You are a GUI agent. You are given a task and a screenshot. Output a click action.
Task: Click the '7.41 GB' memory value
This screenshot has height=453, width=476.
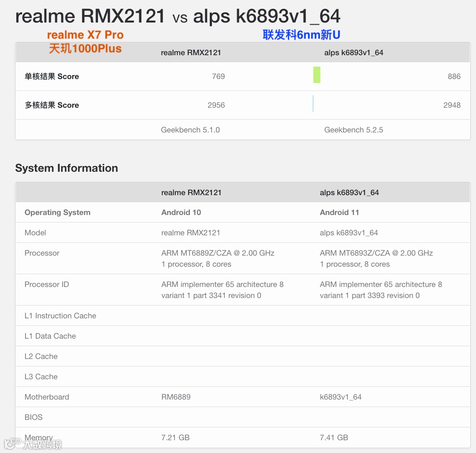click(x=334, y=438)
